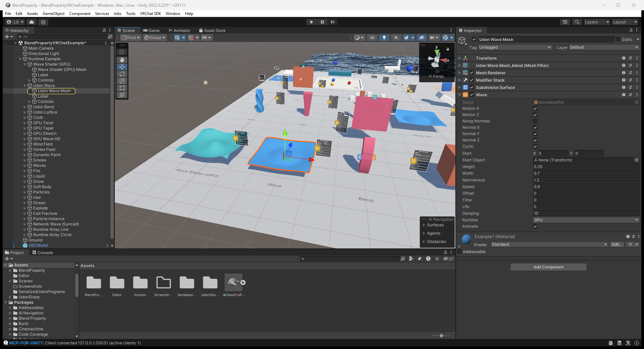Toggle scene lighting bulb icon
644x349 pixels.
pyautogui.click(x=384, y=38)
